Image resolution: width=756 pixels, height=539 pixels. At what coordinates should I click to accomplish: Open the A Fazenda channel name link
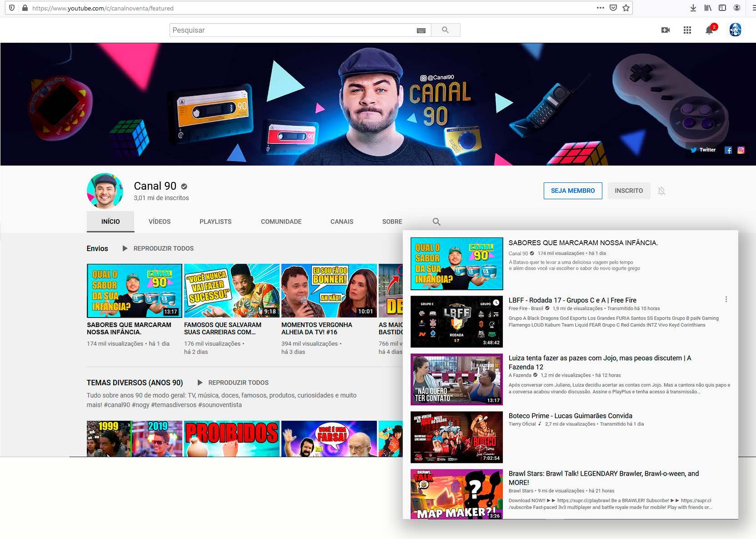coord(520,375)
